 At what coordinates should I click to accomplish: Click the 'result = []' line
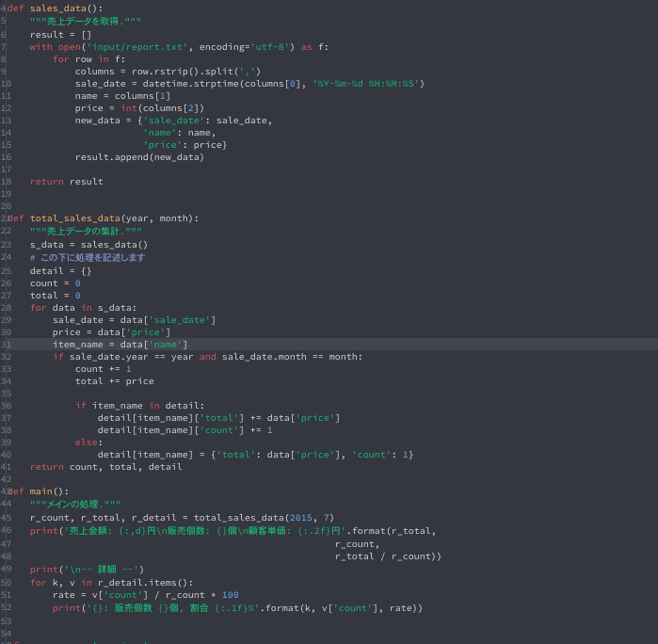(60, 35)
